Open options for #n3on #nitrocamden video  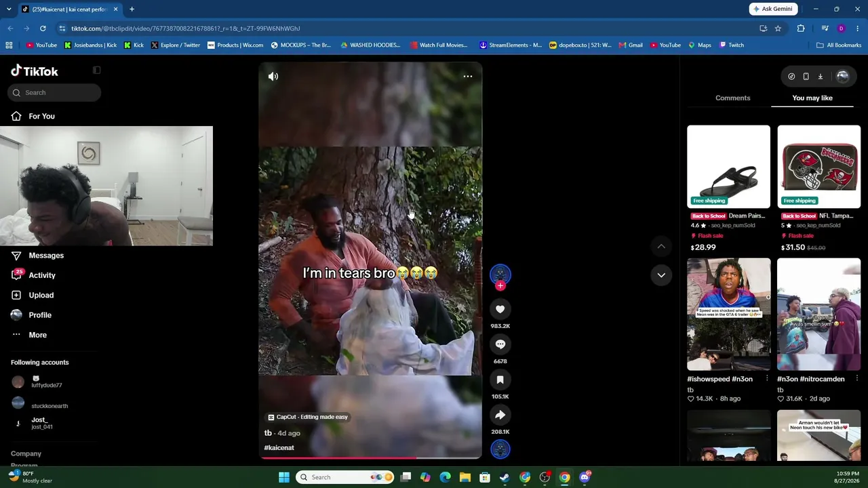tap(856, 379)
